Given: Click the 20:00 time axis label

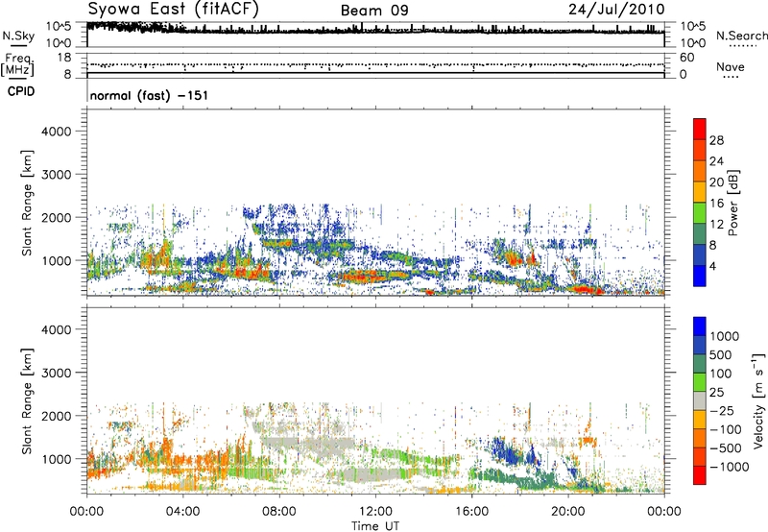Looking at the screenshot, I should point(568,511).
